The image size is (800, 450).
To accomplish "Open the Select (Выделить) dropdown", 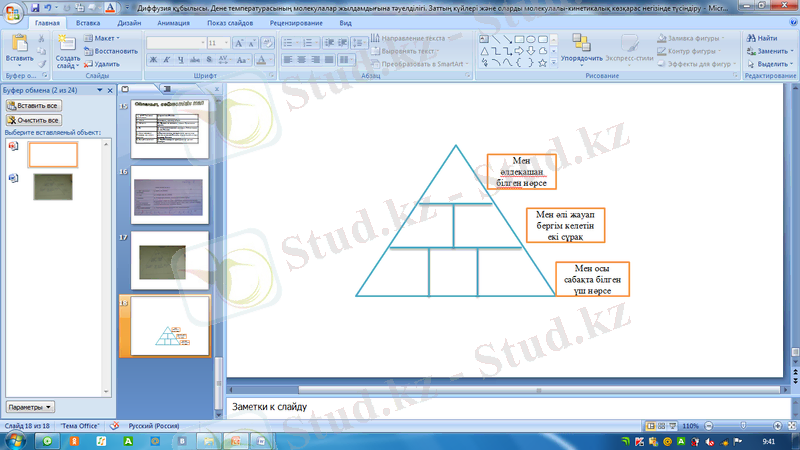I will click(769, 63).
